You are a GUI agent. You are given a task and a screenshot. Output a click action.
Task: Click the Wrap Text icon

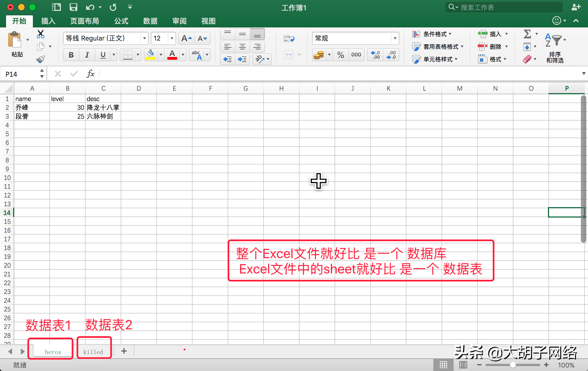coord(289,39)
